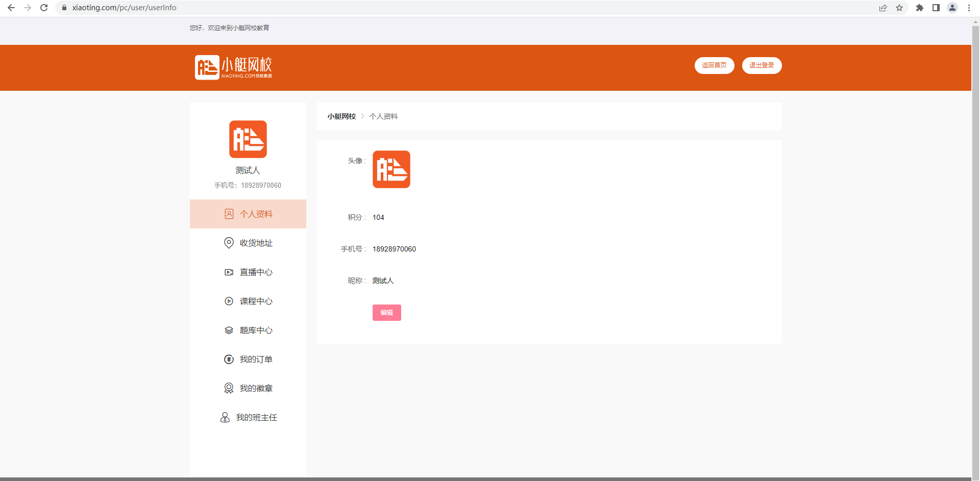Open 我的徽章 in the sidebar menu
The image size is (980, 481).
[248, 388]
